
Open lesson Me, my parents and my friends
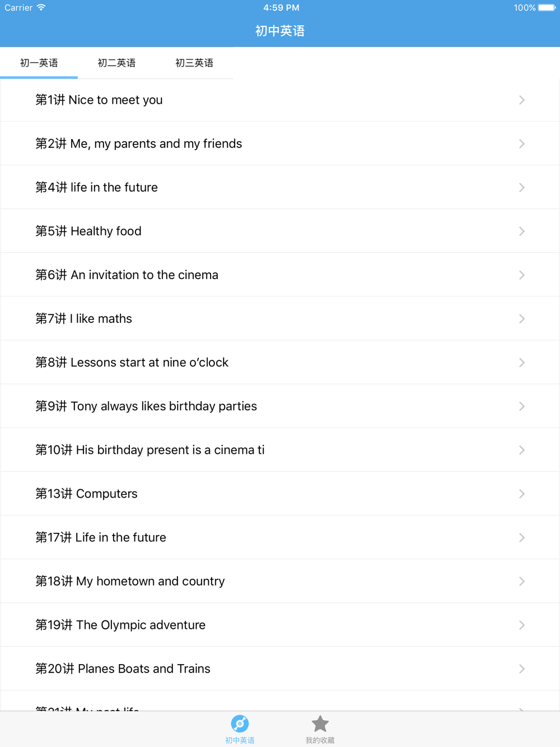click(139, 144)
